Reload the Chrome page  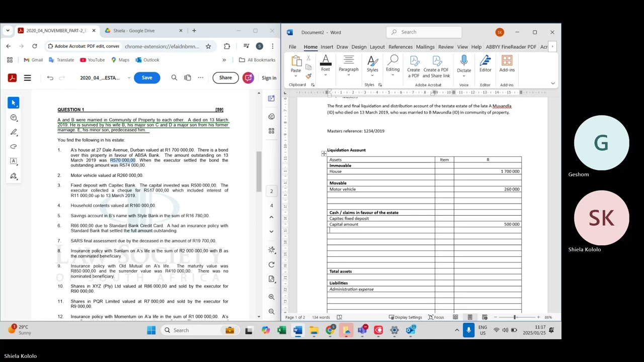tap(34, 46)
